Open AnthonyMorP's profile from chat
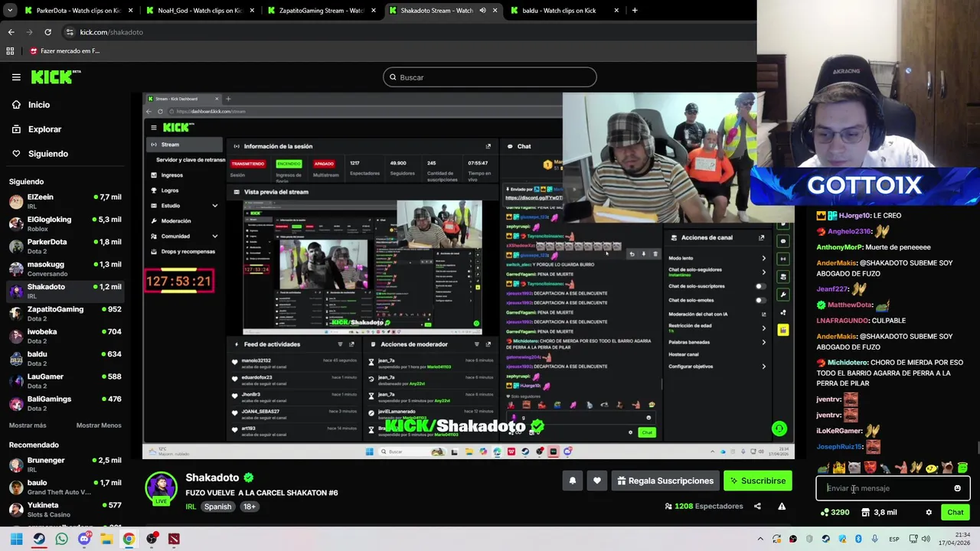 click(839, 247)
